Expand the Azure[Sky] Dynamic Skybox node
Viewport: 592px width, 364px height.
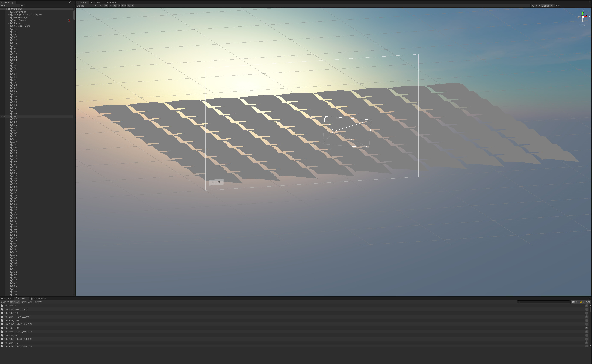pos(9,14)
